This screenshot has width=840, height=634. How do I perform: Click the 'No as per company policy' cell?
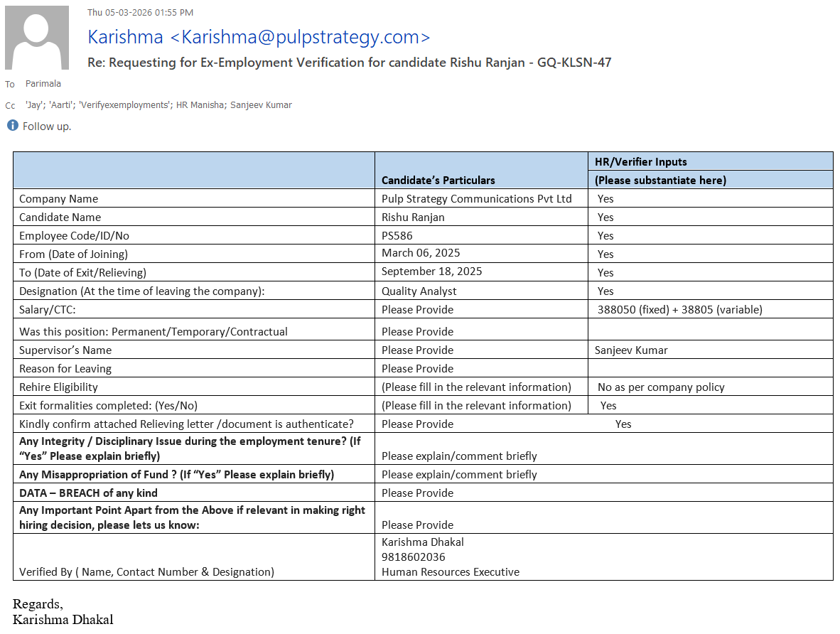(661, 387)
